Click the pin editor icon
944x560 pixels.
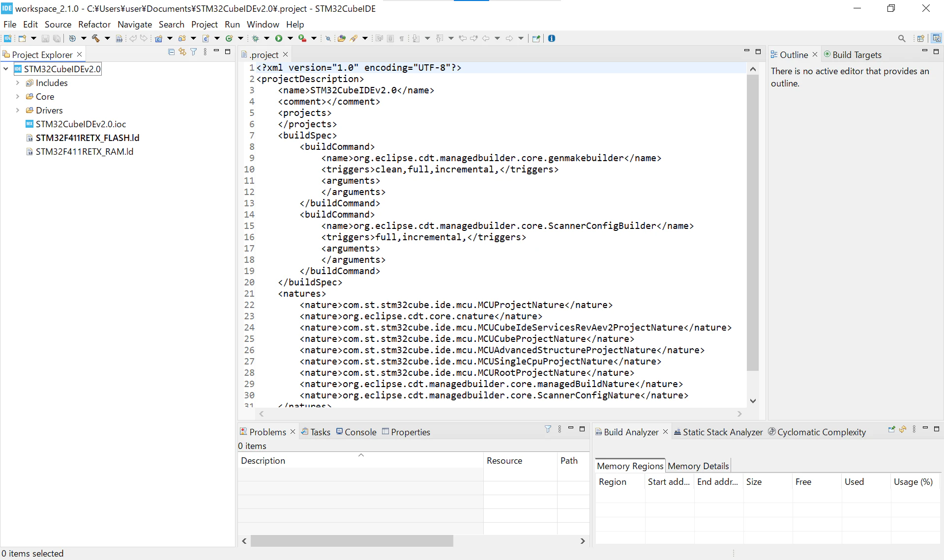tap(536, 38)
